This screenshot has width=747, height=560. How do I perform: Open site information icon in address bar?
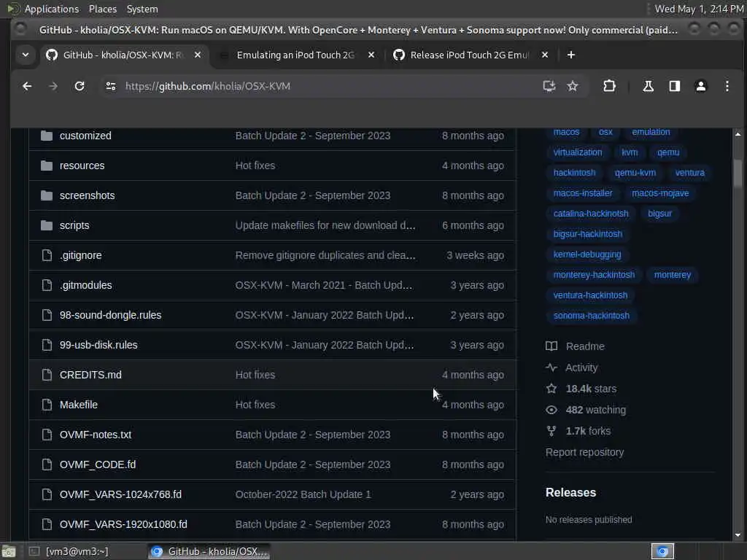pos(111,86)
